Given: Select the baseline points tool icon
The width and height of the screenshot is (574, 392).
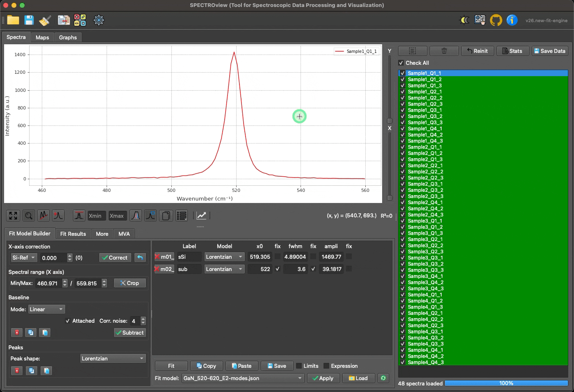Looking at the screenshot, I should click(x=43, y=216).
